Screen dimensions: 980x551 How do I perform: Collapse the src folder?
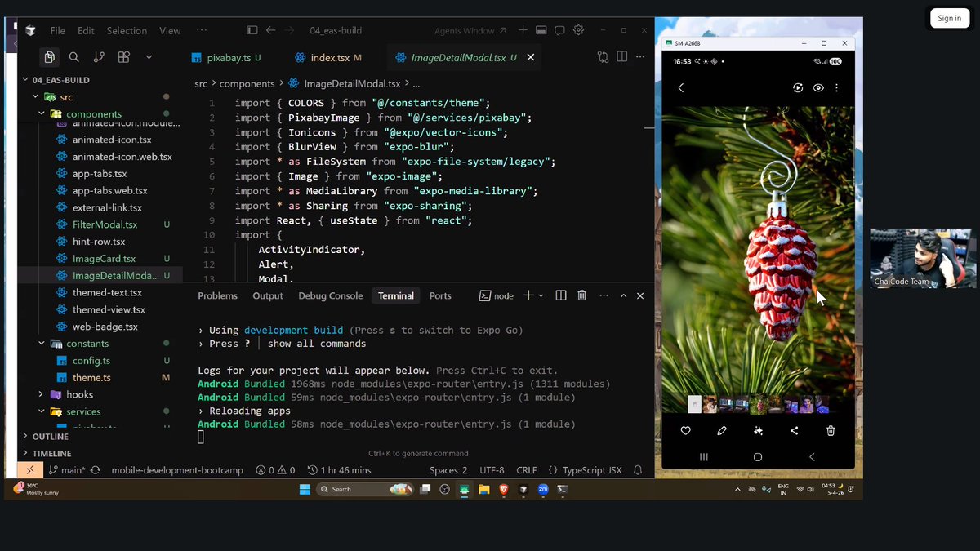click(35, 97)
